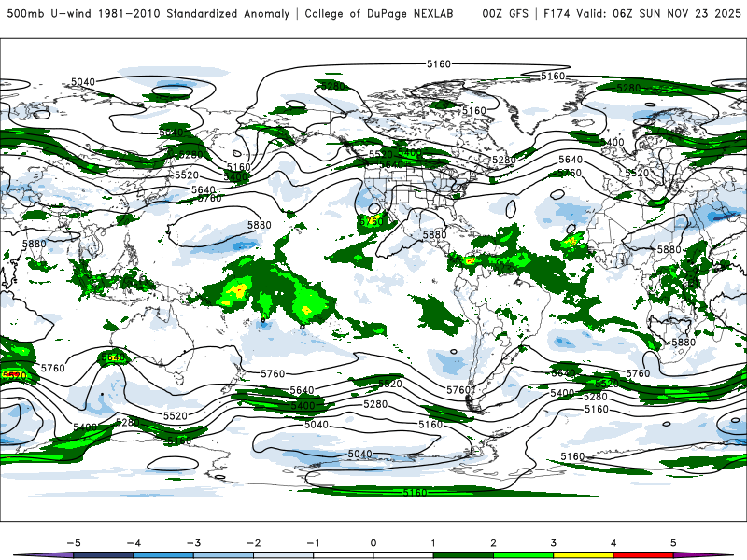
Task: Click the 5880 contour label over southern Africa
Action: pyautogui.click(x=684, y=343)
